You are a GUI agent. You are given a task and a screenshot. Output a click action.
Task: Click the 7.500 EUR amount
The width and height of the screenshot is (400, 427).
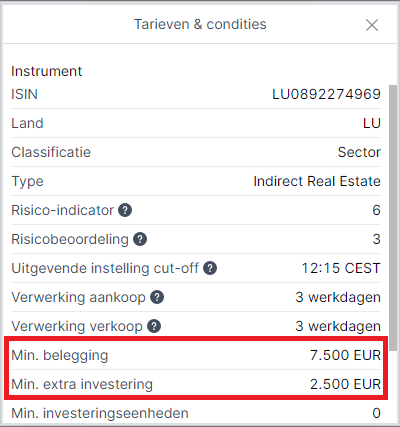[345, 355]
